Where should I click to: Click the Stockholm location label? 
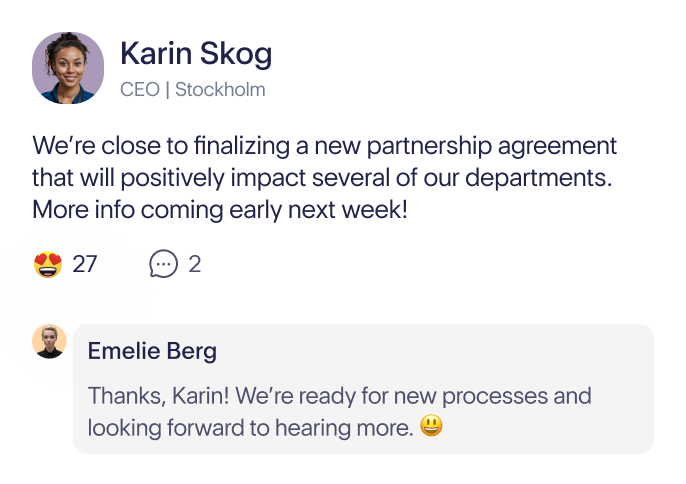click(x=220, y=90)
